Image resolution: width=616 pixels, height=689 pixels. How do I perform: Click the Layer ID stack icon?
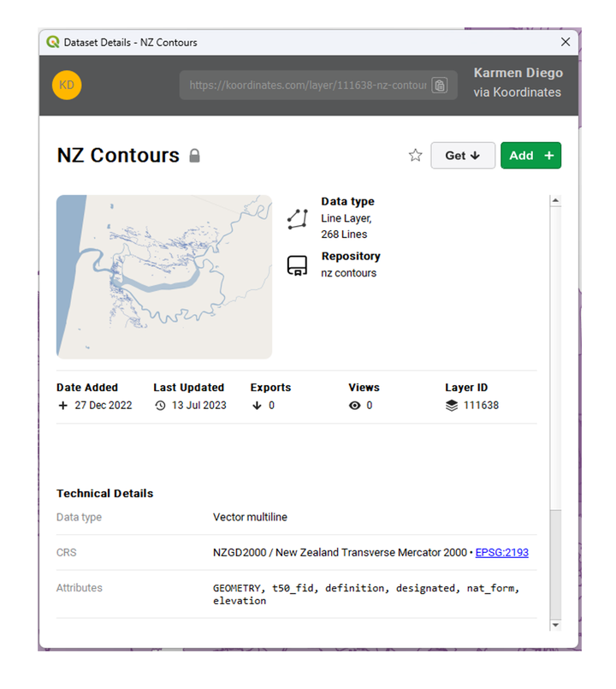pos(452,406)
